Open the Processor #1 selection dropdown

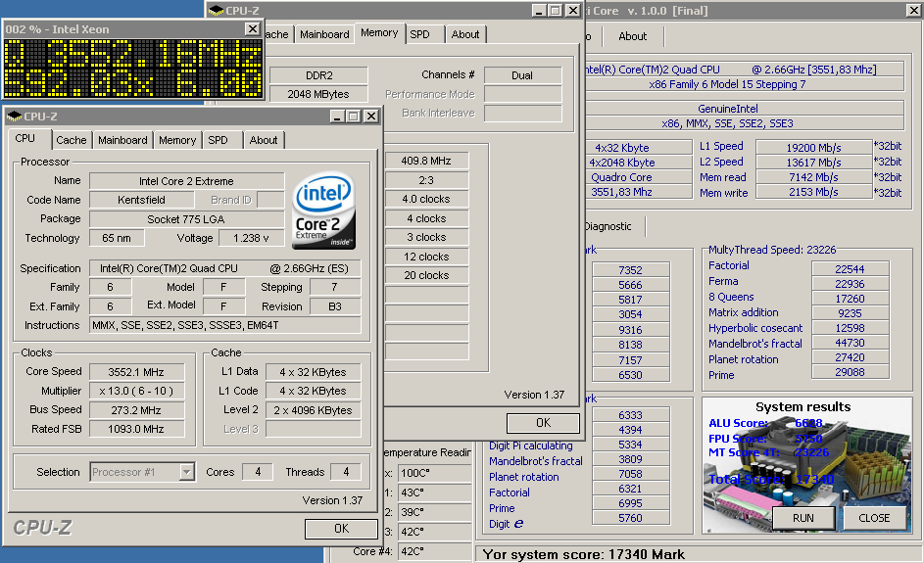(x=187, y=472)
